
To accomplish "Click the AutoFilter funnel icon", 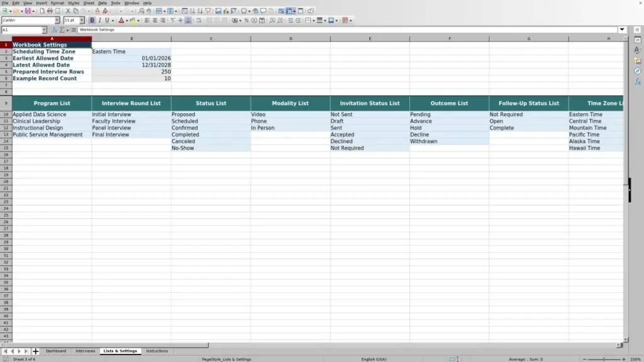I will point(208,11).
